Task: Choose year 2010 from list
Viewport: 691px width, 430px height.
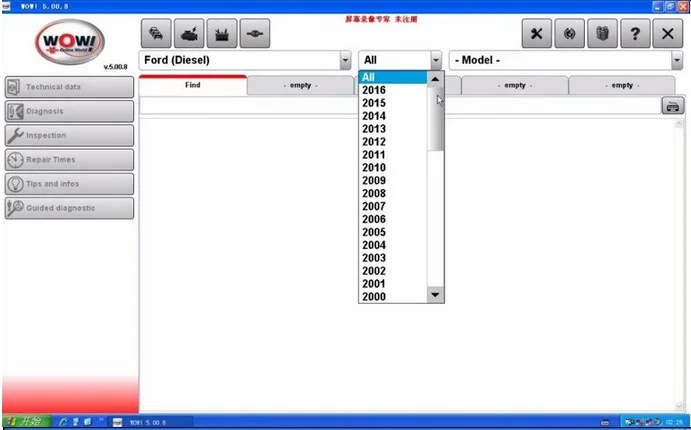Action: (x=393, y=168)
